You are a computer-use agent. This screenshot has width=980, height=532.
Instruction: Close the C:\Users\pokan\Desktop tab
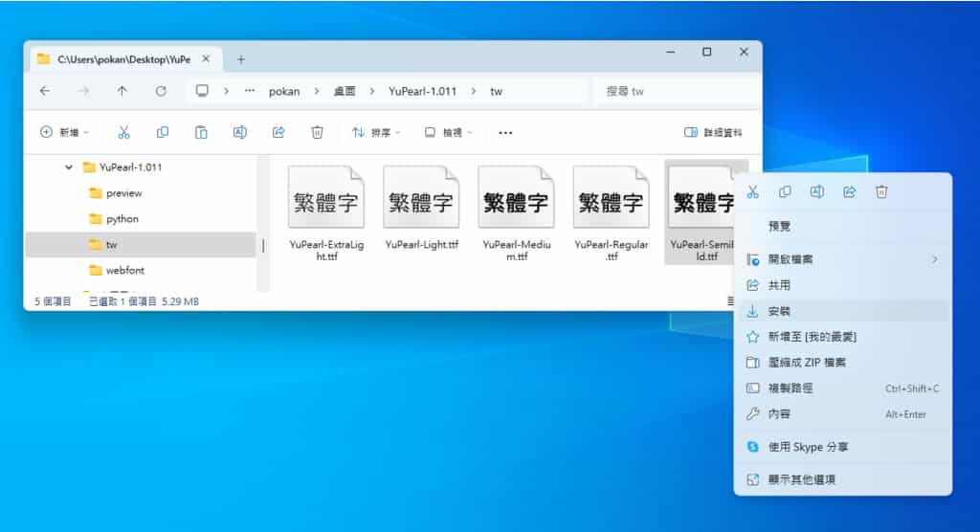pos(206,58)
